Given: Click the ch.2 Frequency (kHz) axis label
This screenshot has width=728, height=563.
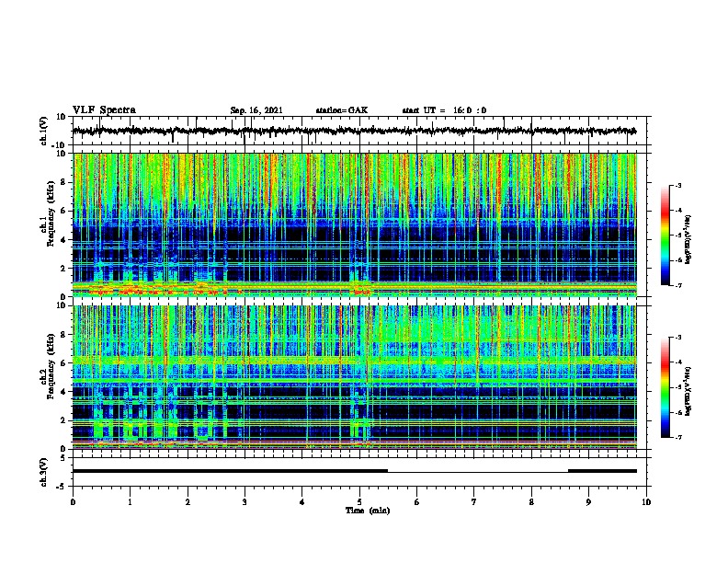Looking at the screenshot, I should [48, 366].
